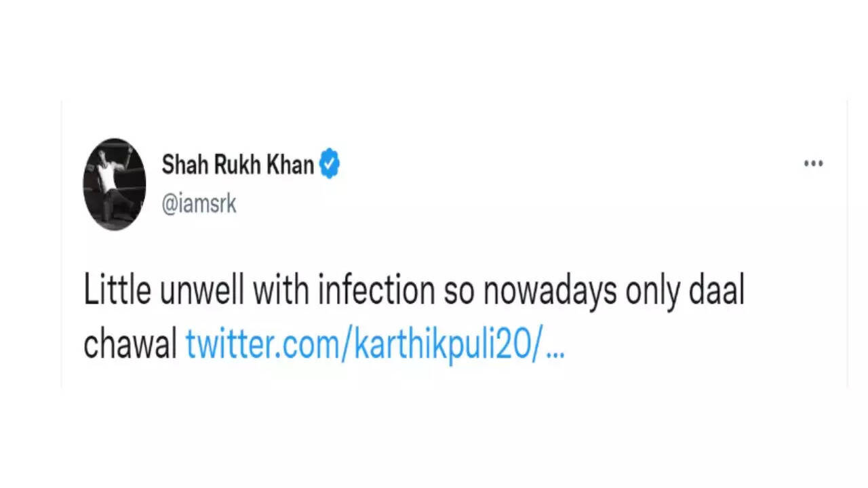Screen dimensions: 868x488
Task: Click the word 'chawal' in the tweet
Action: 130,345
